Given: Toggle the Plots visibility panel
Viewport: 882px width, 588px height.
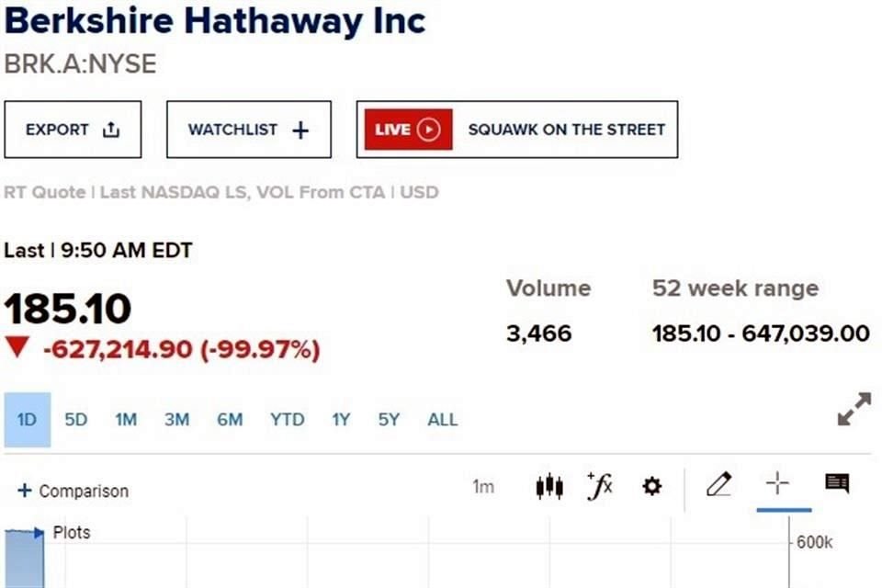Looking at the screenshot, I should (x=71, y=532).
